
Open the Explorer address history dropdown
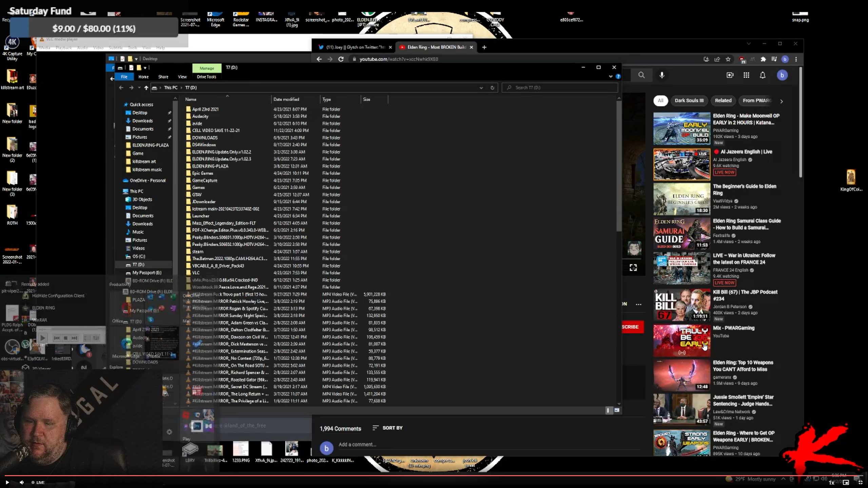click(x=481, y=87)
